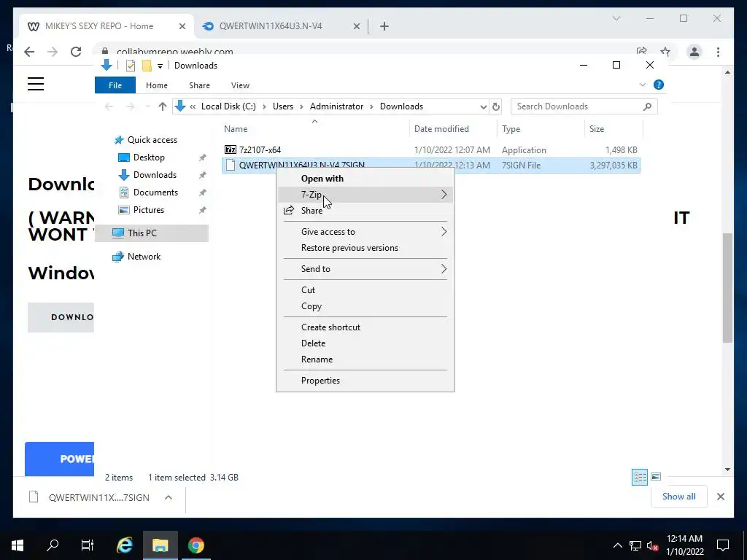Image resolution: width=747 pixels, height=560 pixels.
Task: Open Pictures in navigation pane
Action: [148, 210]
